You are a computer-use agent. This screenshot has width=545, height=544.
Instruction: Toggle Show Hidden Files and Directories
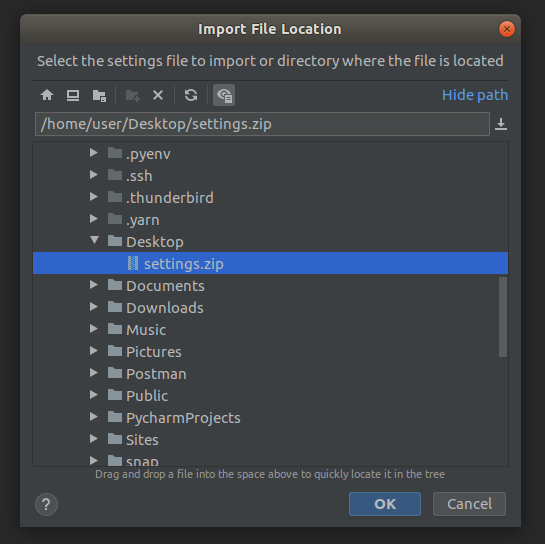coord(224,95)
